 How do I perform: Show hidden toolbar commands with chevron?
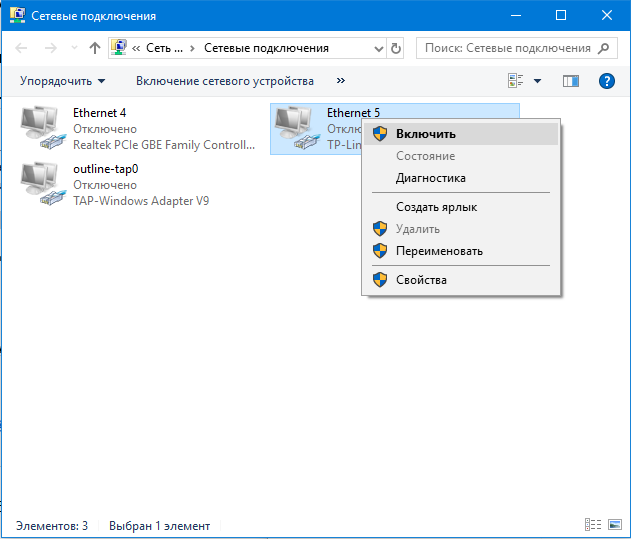pyautogui.click(x=341, y=81)
